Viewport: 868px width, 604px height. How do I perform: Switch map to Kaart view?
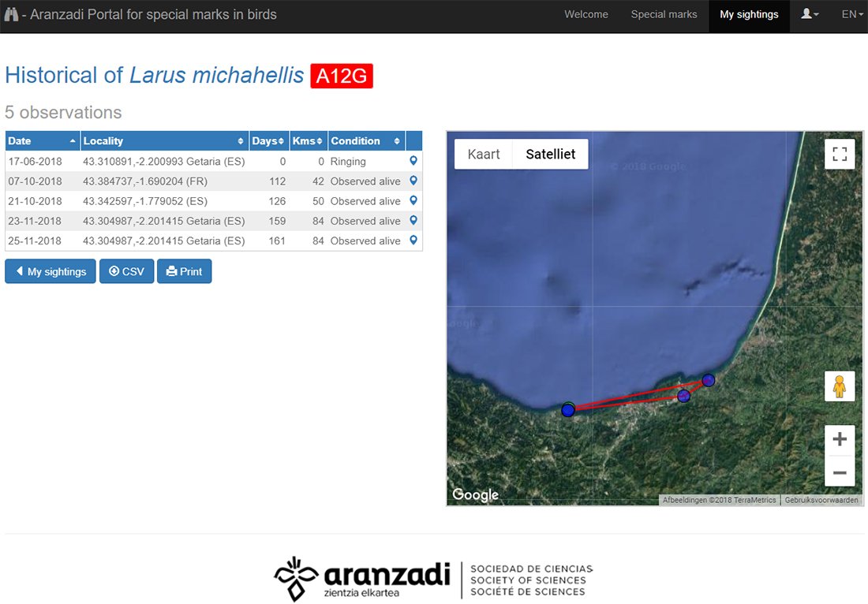click(x=484, y=154)
